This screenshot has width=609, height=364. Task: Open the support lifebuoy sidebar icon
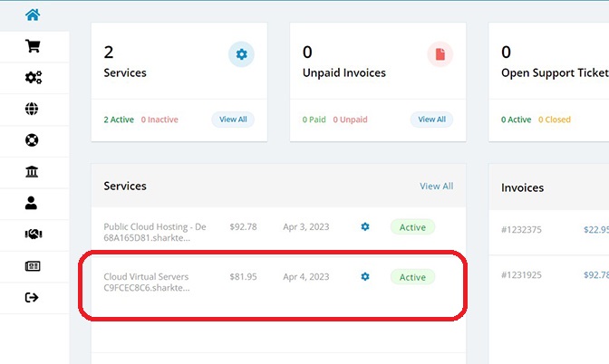click(x=32, y=140)
